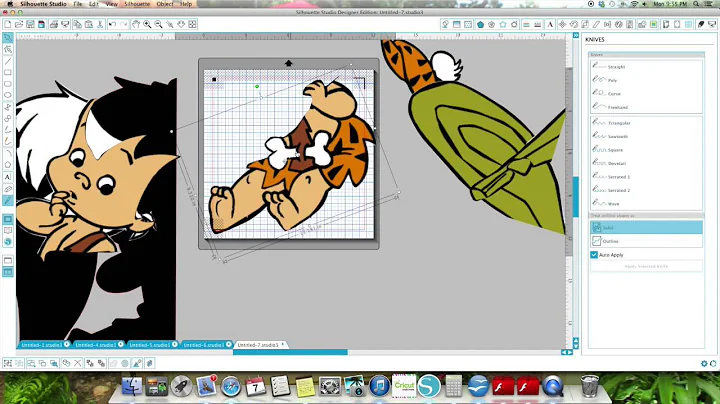This screenshot has height=404, width=720.
Task: Select the draw line tool
Action: 8,61
